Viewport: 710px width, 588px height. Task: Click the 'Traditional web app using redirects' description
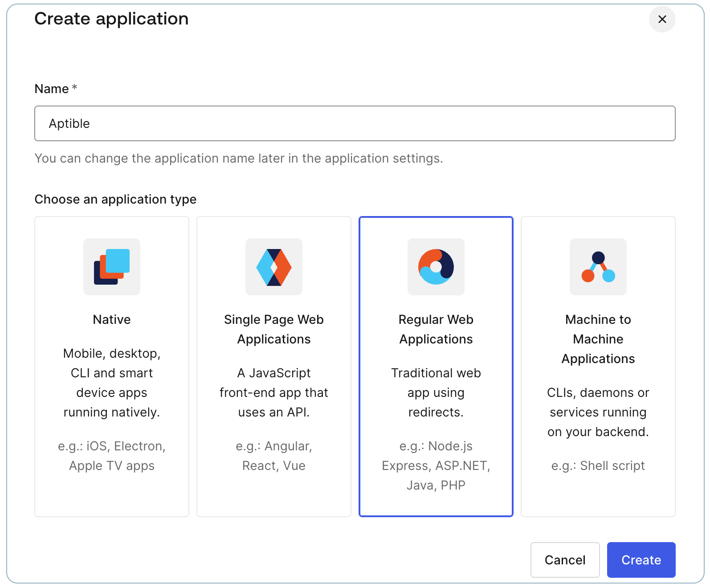[436, 392]
